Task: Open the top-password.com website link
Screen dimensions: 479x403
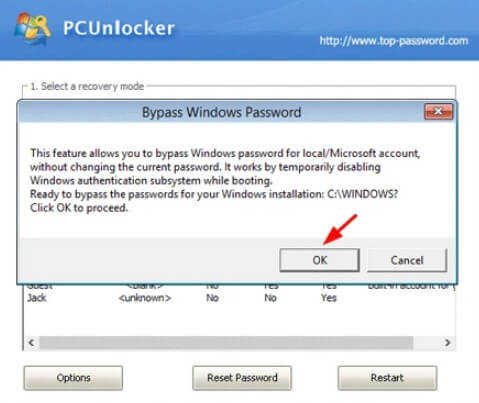Action: (x=394, y=41)
